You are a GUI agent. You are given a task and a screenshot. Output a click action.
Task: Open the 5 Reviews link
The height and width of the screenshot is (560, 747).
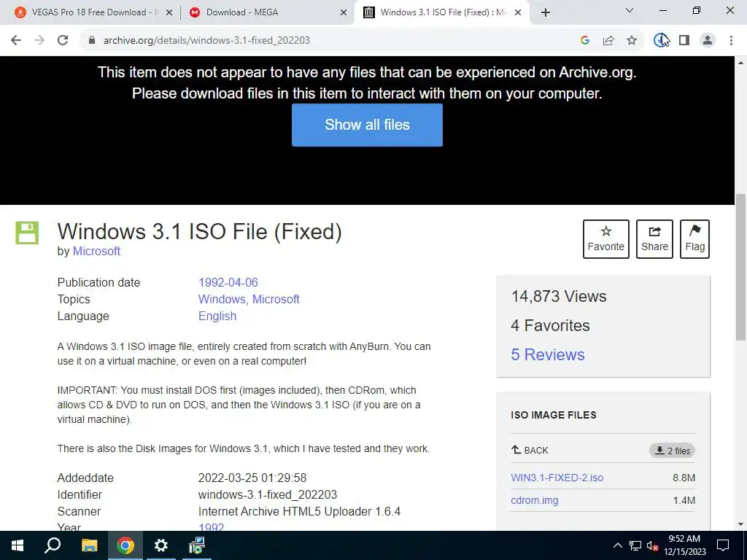pos(547,354)
